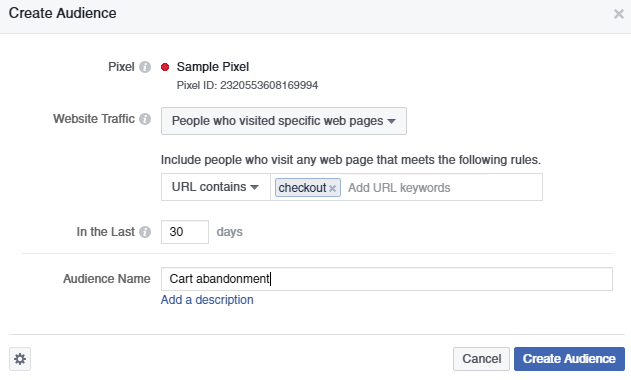
Task: Click the Add a description link
Action: pyautogui.click(x=207, y=300)
